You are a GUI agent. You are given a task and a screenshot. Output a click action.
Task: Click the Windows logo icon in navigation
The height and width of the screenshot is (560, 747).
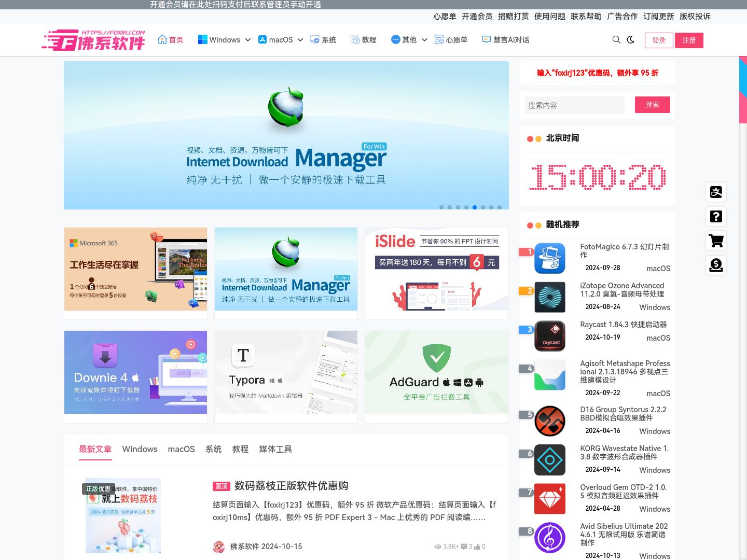tap(202, 39)
